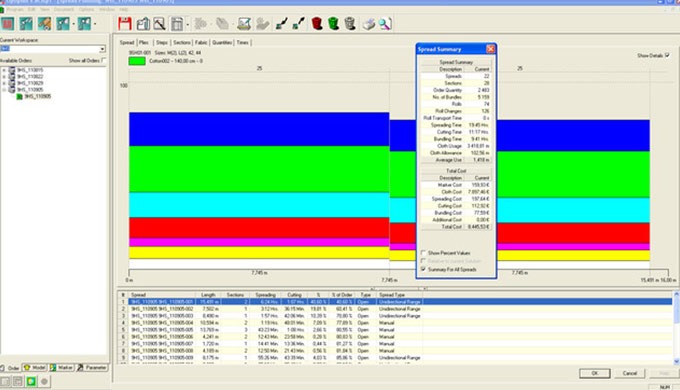This screenshot has height=390, width=680.
Task: Click the Cancel button
Action: pyautogui.click(x=630, y=373)
